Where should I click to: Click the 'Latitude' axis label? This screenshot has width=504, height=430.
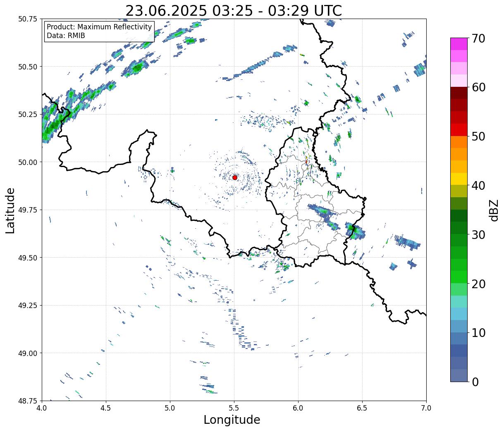tap(10, 210)
